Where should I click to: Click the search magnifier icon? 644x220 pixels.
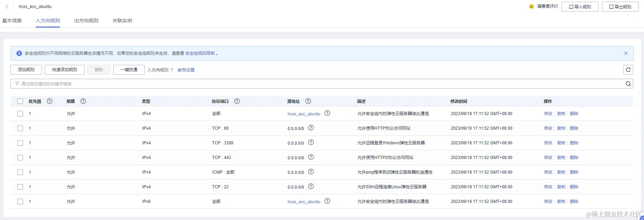[628, 84]
